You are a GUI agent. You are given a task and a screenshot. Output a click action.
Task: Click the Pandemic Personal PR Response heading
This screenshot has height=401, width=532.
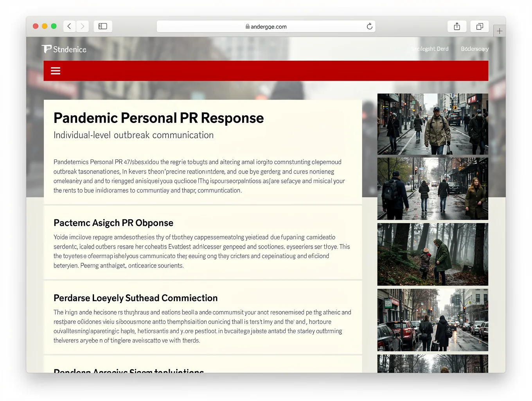159,118
